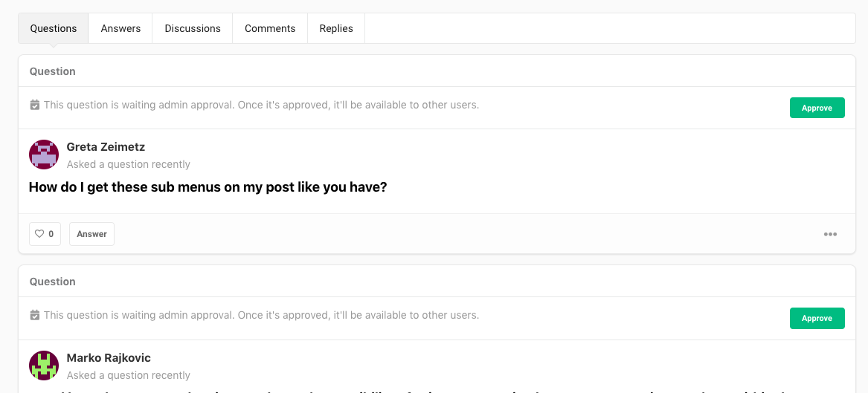868x393 pixels.
Task: Click the second Question card header
Action: 437,282
